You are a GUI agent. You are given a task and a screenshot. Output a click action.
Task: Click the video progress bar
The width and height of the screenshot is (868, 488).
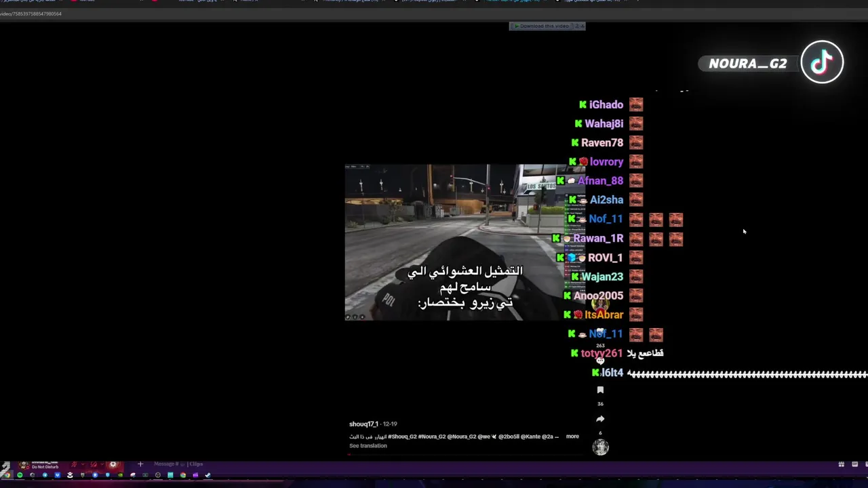point(467,454)
